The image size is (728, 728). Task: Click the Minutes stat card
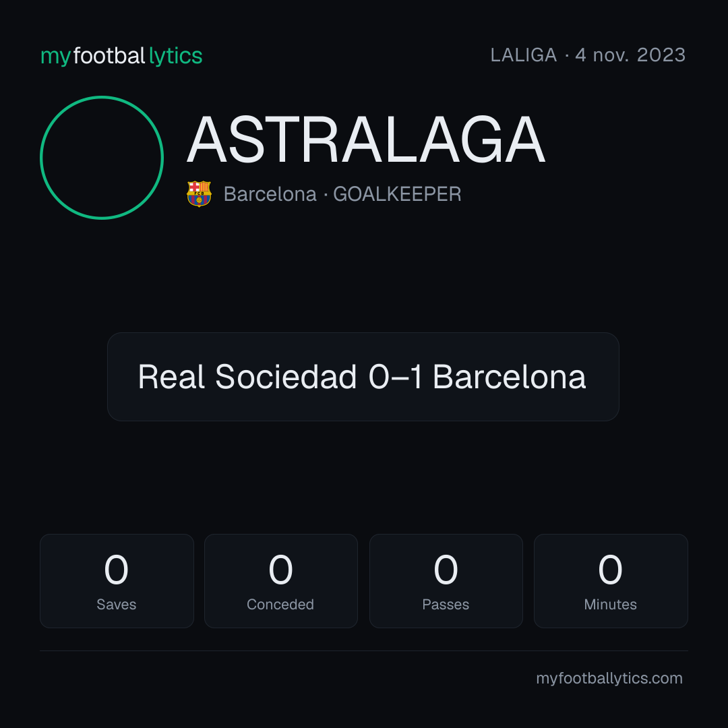[611, 581]
